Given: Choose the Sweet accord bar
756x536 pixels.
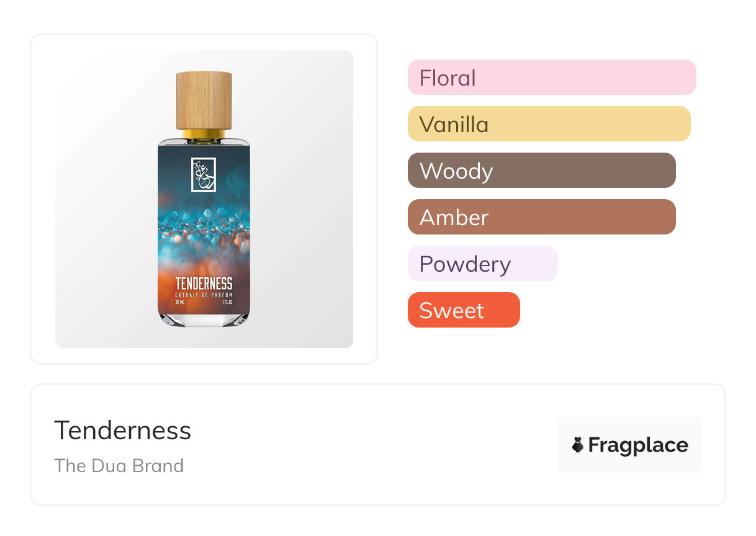Looking at the screenshot, I should (464, 310).
